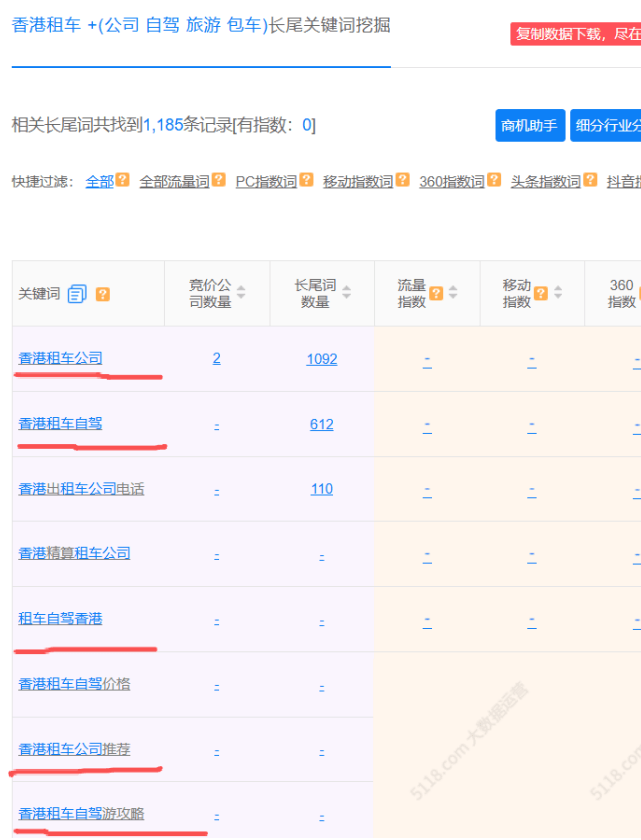The image size is (641, 840).
Task: Click the help icon beside 360指数词
Action: [494, 180]
